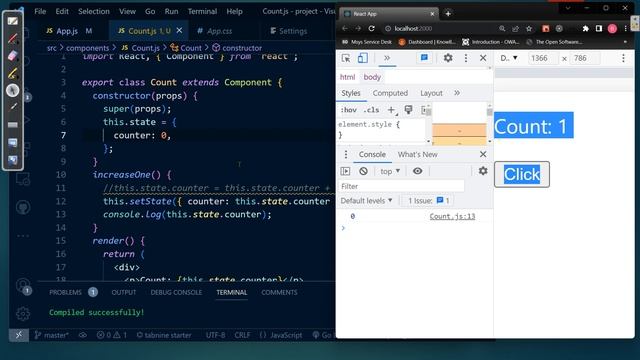Create a live expression eye icon

pyautogui.click(x=417, y=171)
